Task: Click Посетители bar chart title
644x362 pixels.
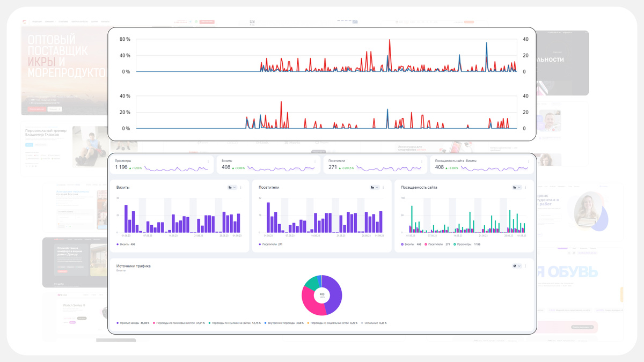Action: (x=269, y=188)
